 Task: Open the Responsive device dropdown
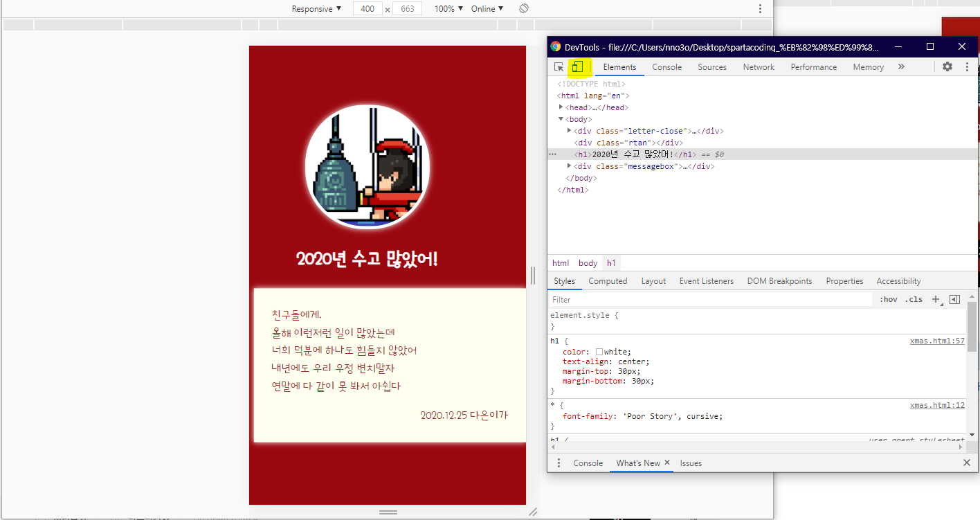coord(316,8)
